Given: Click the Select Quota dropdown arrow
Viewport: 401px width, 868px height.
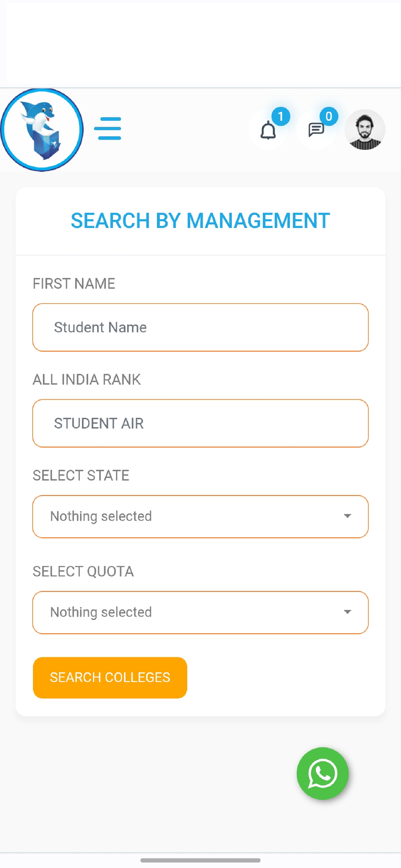Looking at the screenshot, I should tap(347, 612).
